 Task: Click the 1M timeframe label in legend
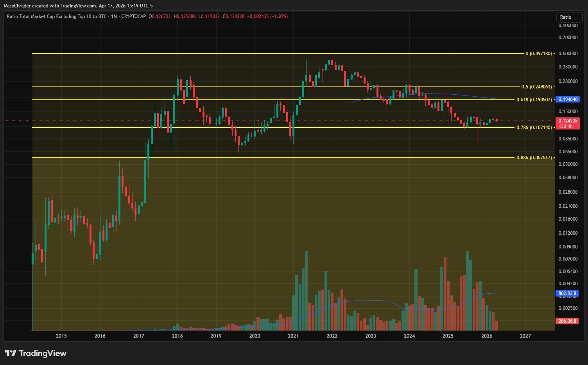point(114,16)
